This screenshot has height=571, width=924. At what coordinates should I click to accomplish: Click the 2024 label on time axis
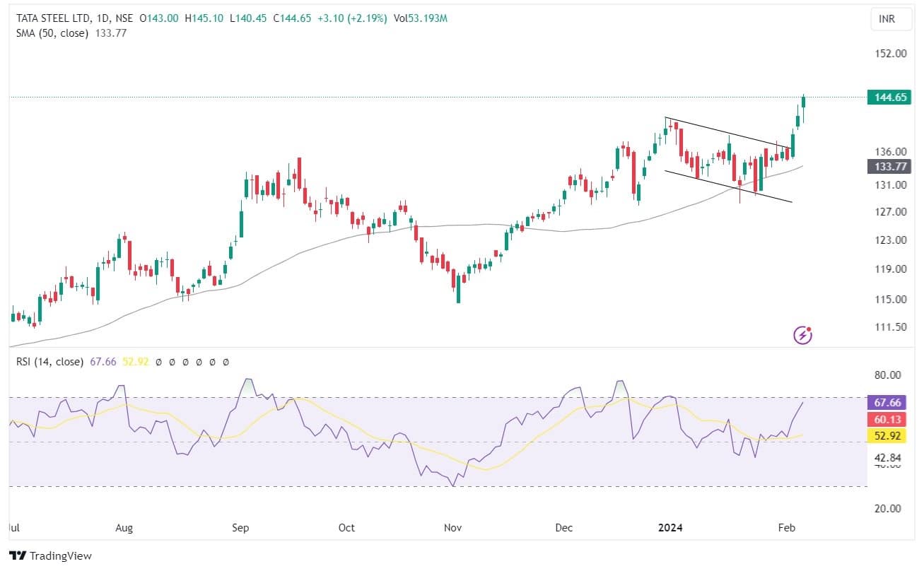[669, 528]
